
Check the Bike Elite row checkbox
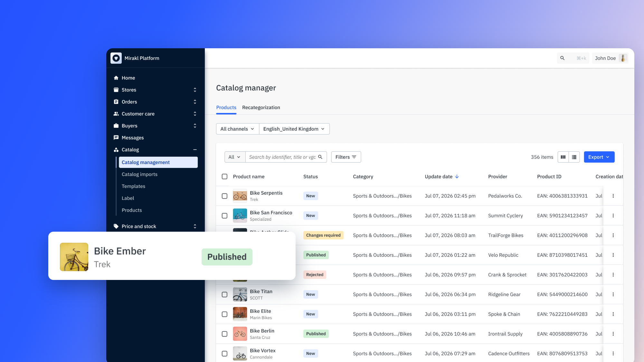point(224,314)
